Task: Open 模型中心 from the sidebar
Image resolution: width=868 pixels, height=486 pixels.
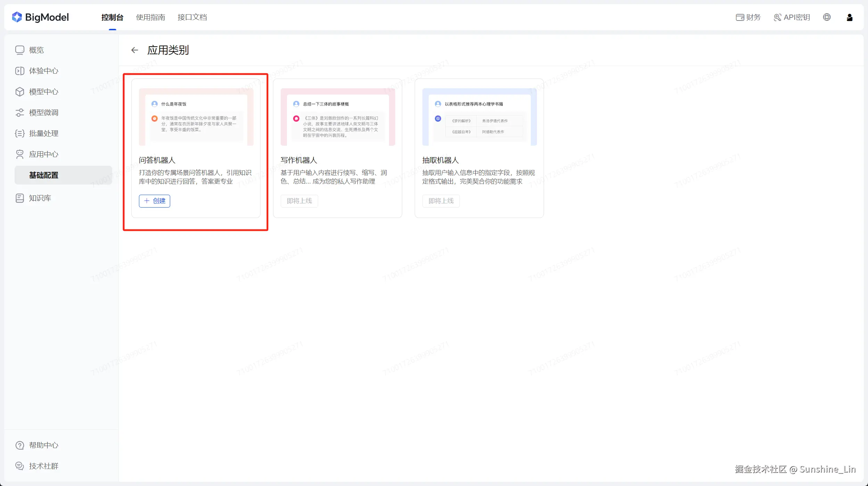Action: [x=43, y=92]
